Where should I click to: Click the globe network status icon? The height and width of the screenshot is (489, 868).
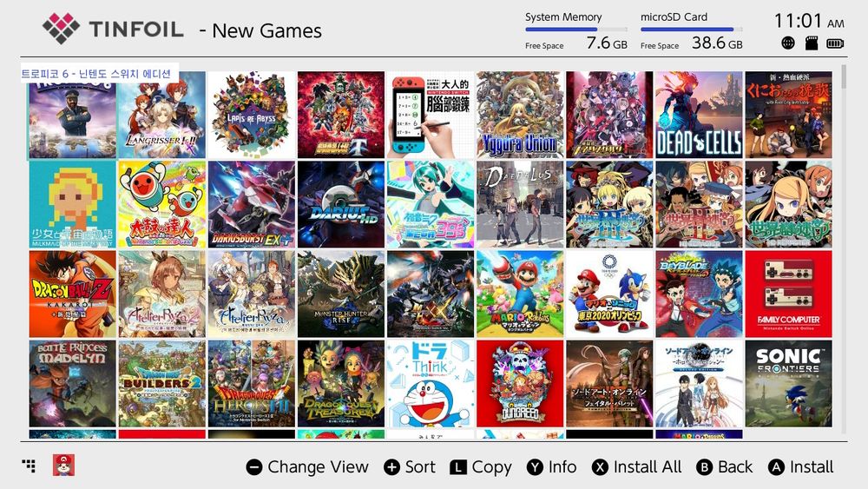coord(788,43)
